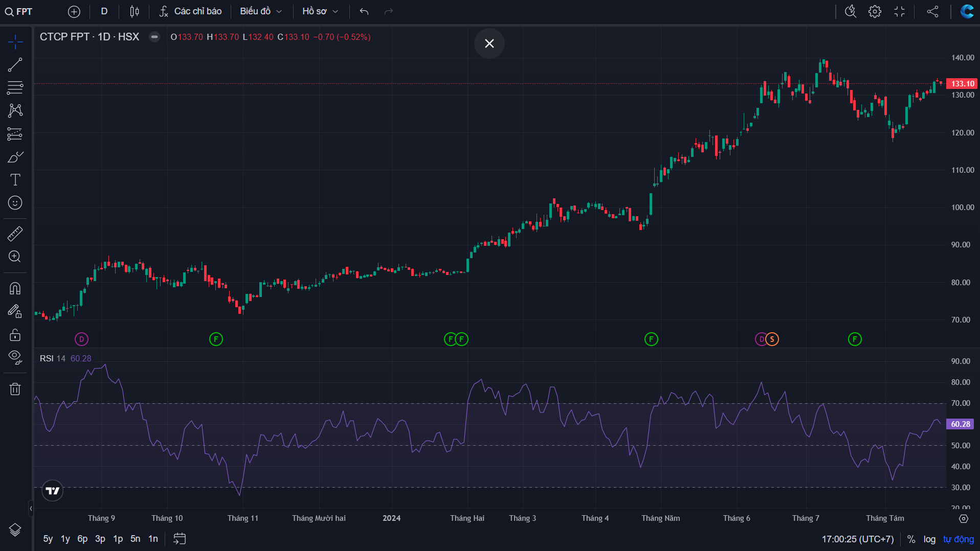Select the crosshair cursor tool
The width and height of the screenshot is (980, 551).
(x=15, y=42)
